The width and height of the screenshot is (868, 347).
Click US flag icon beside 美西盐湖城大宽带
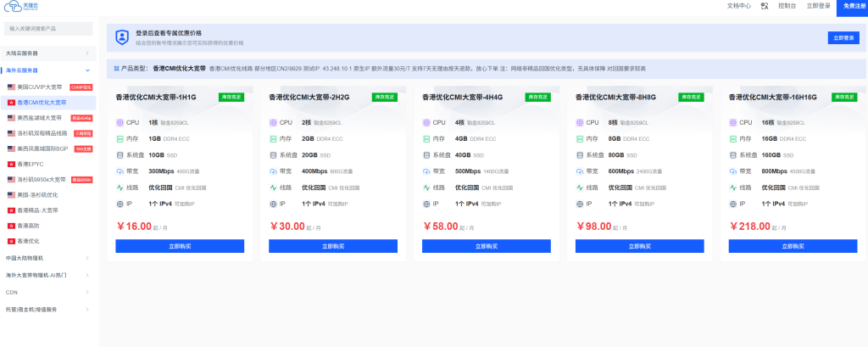pyautogui.click(x=11, y=118)
